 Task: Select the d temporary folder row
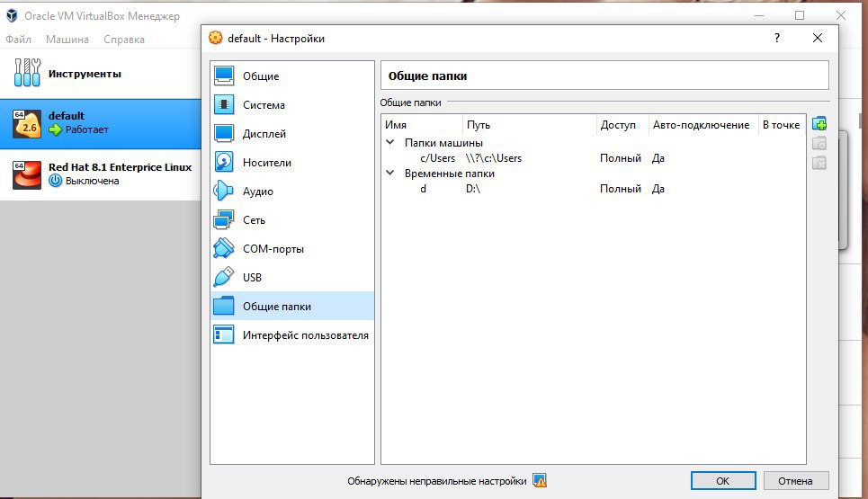(x=593, y=189)
